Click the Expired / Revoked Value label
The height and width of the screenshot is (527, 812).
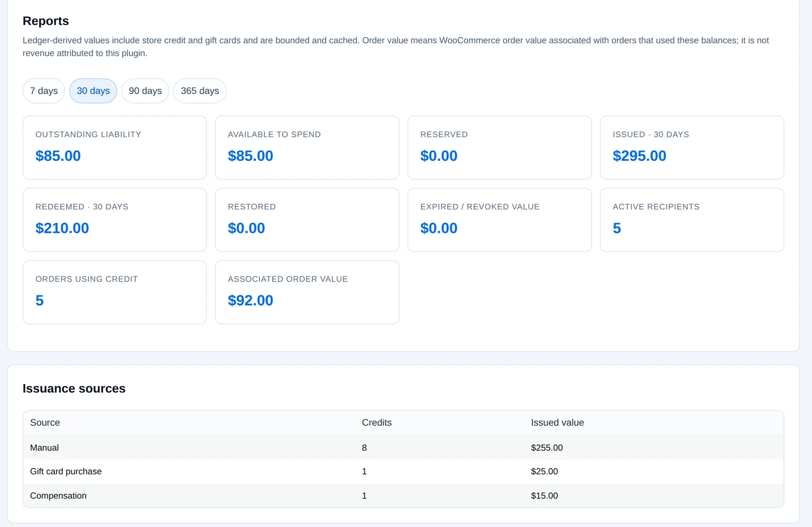pyautogui.click(x=480, y=207)
